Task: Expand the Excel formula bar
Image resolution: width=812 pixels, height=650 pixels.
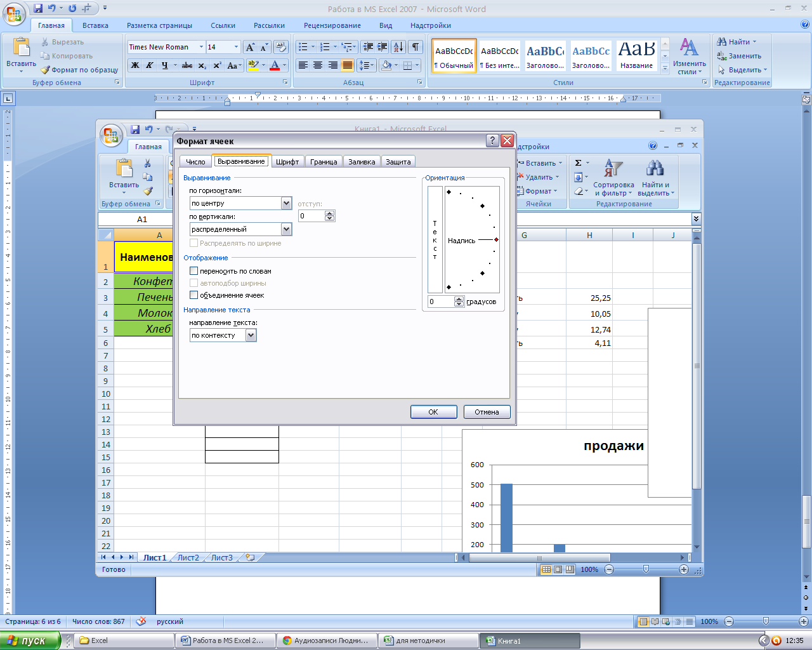Action: (696, 218)
